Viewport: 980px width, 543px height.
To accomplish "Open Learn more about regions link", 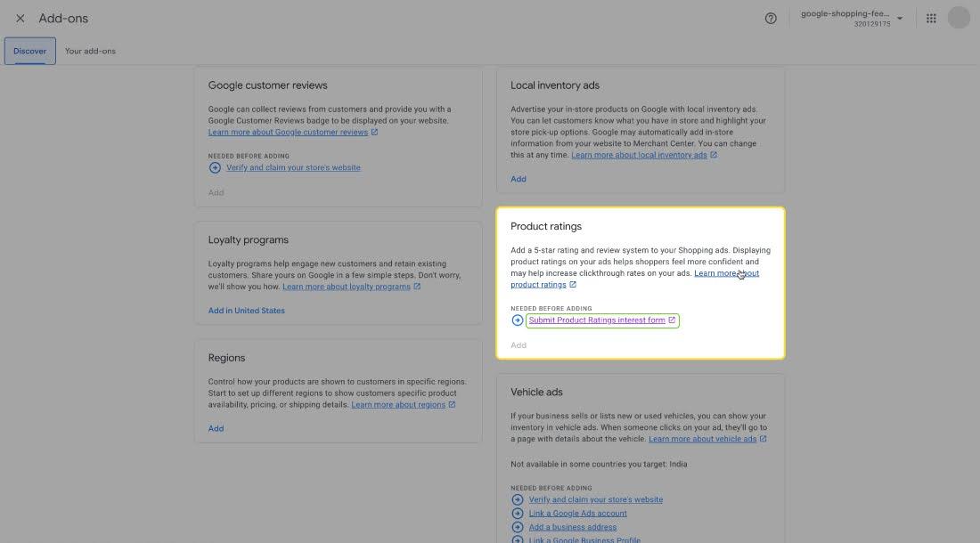I will coord(398,405).
